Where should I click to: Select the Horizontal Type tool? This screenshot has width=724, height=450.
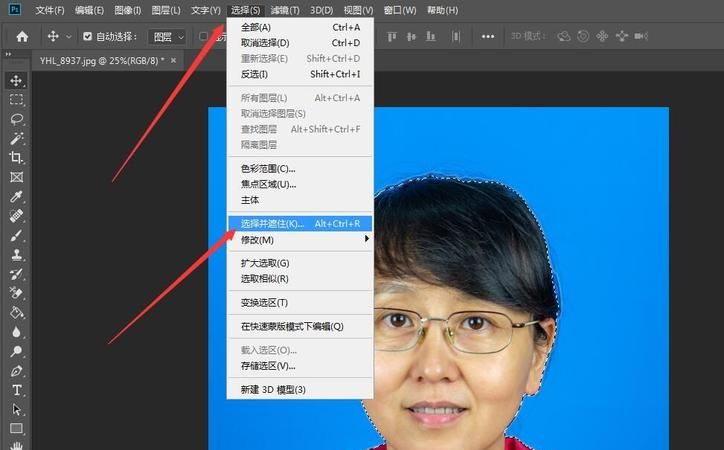pyautogui.click(x=16, y=390)
